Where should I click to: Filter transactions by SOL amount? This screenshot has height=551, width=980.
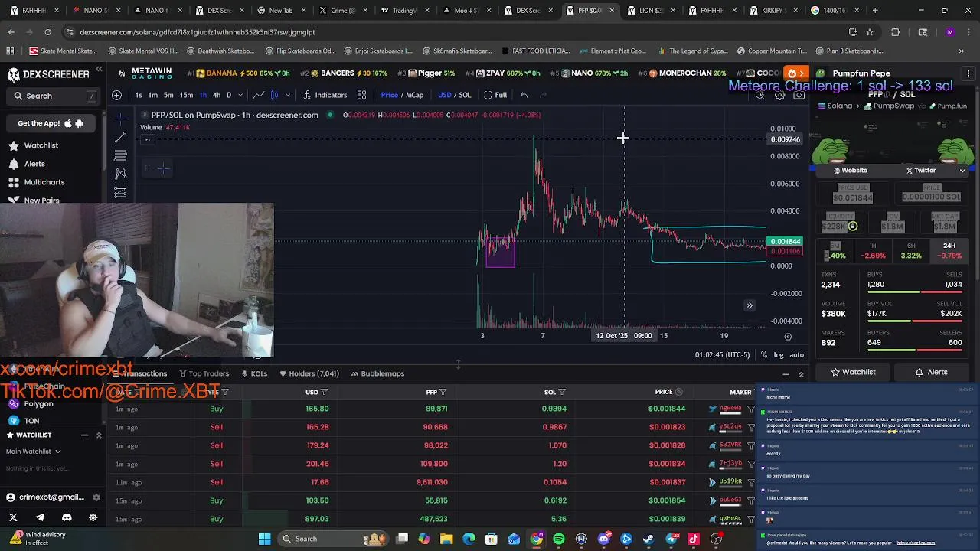[x=562, y=393]
